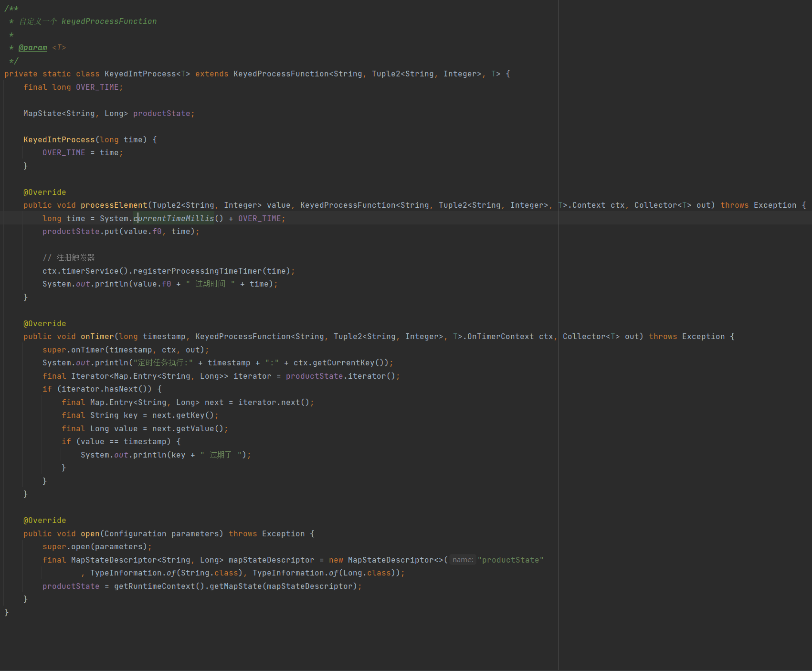Click the "过期时间" string literal
The image size is (812, 671).
click(210, 284)
